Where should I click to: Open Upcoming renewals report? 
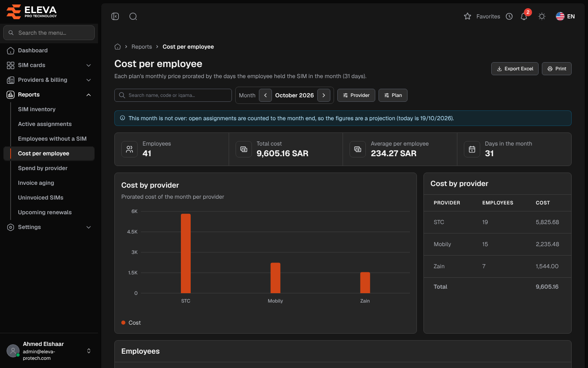coord(45,212)
